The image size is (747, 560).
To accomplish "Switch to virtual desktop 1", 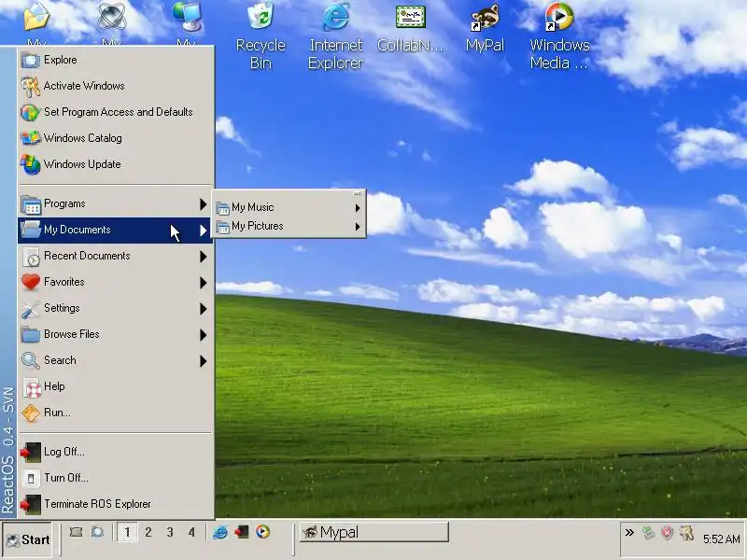I will tap(127, 532).
